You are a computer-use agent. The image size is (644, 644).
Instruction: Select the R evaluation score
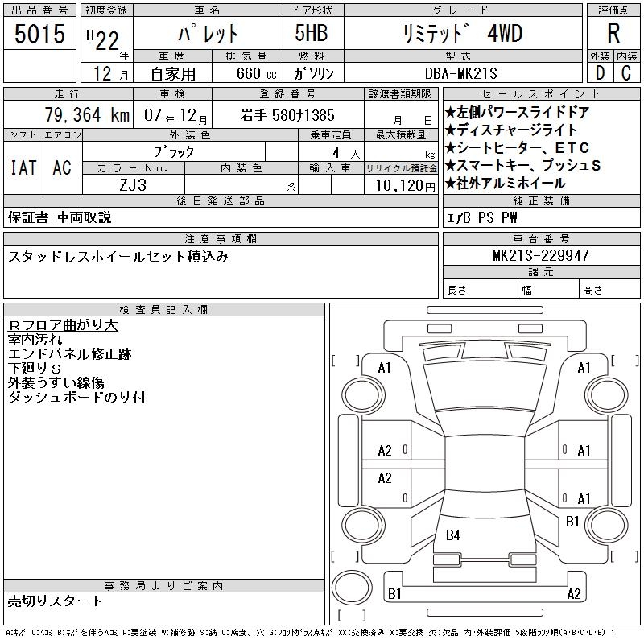click(613, 33)
